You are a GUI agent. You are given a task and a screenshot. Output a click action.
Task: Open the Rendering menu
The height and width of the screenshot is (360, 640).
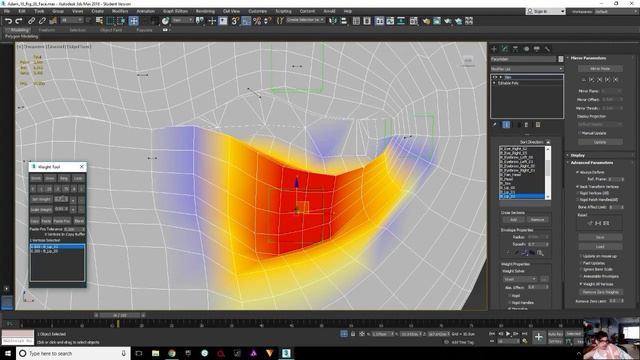click(205, 11)
